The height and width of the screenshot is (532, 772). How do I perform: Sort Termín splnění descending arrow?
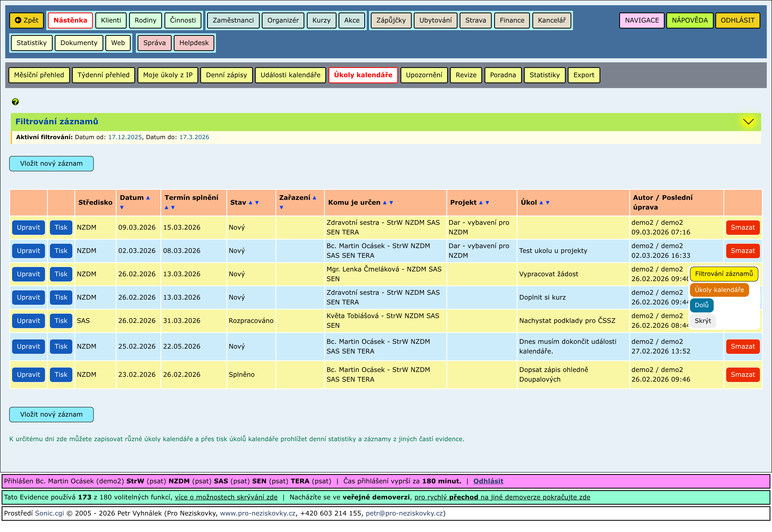tap(173, 207)
